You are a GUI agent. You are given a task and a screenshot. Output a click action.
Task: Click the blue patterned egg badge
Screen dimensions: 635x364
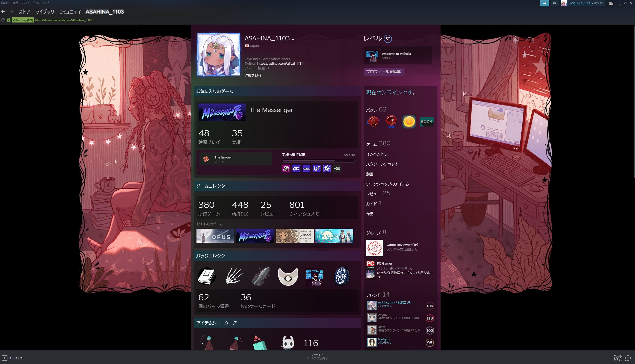click(342, 276)
